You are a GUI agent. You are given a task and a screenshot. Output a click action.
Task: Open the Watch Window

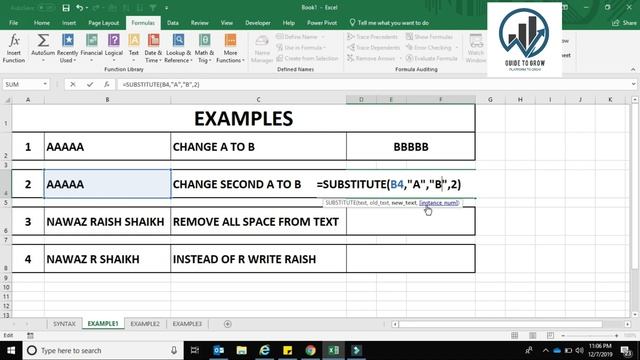point(476,49)
